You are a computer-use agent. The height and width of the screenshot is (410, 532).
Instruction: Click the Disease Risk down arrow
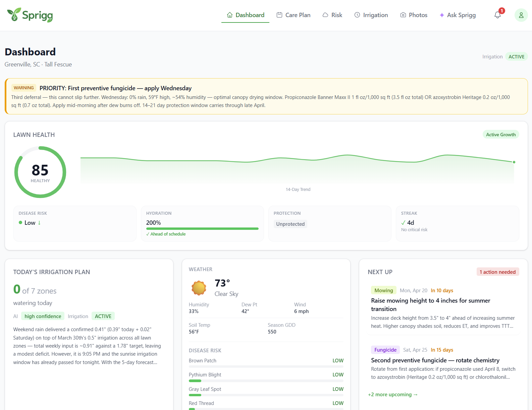(39, 223)
